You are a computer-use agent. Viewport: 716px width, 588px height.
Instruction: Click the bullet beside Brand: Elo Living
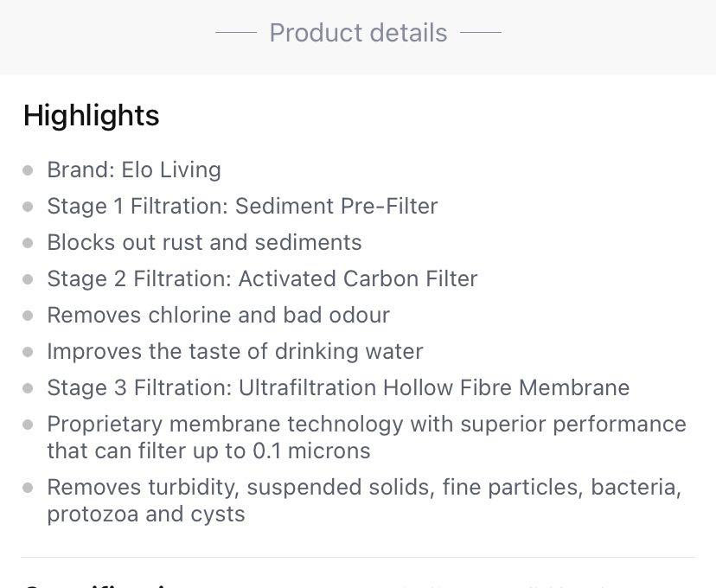click(x=29, y=170)
